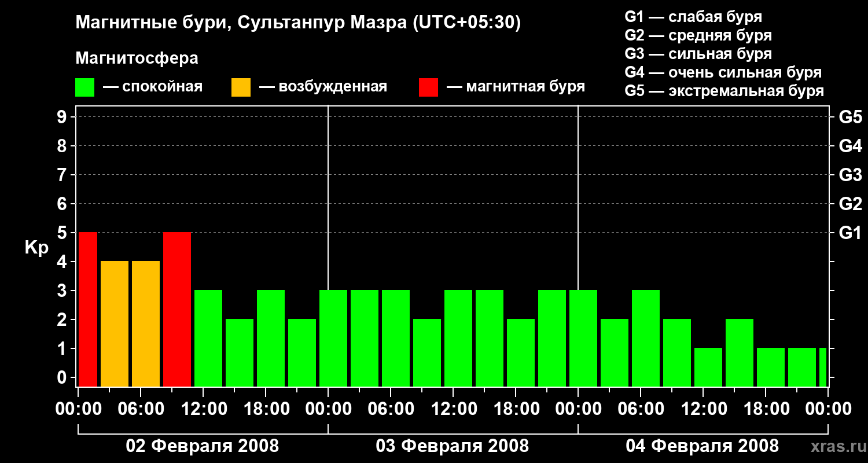The height and width of the screenshot is (463, 868).
Task: Click the green Kp 3 bar at 18:00 on 02 Февраля
Action: [271, 338]
